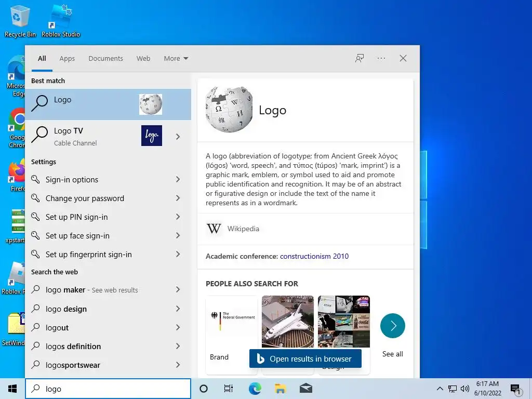Expand the logosportswear suggestion arrow
532x399 pixels.
(x=178, y=365)
